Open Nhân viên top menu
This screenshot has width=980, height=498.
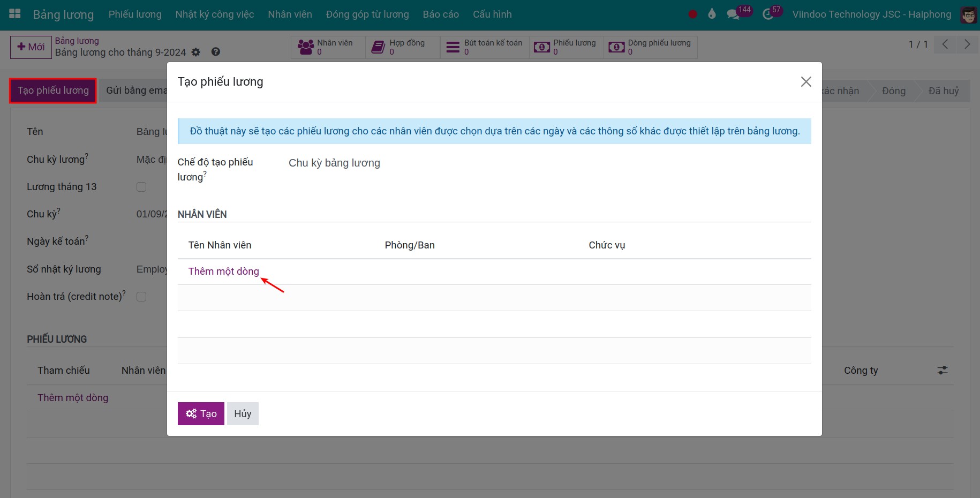290,14
